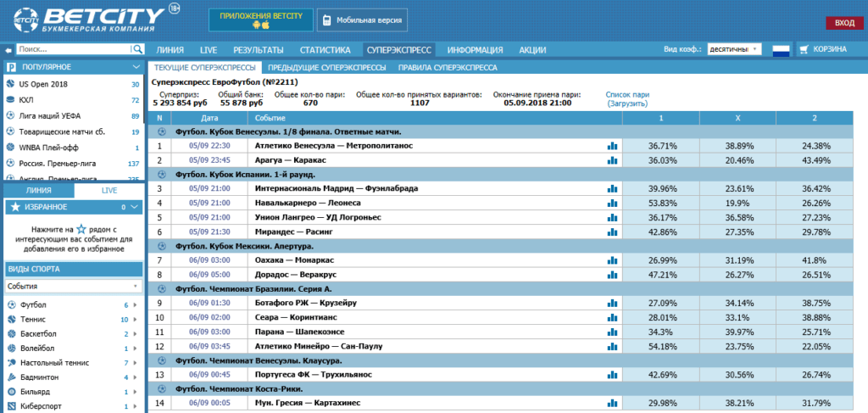Open the Список пари link
This screenshot has width=868, height=413.
[627, 95]
